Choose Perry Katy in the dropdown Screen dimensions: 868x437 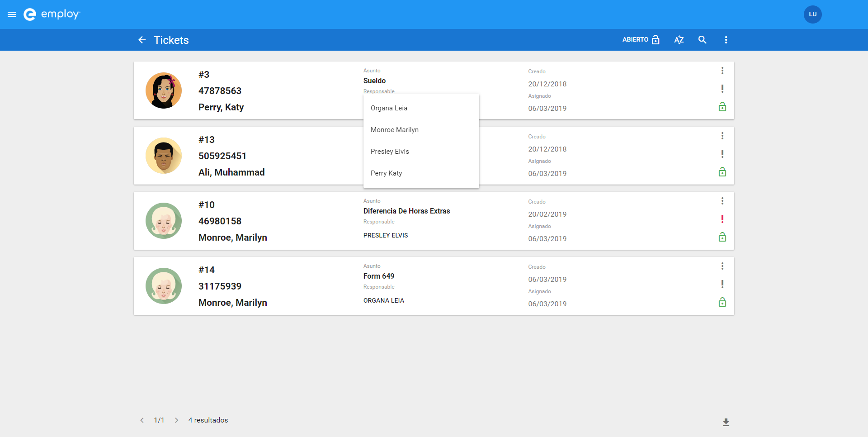[421, 173]
